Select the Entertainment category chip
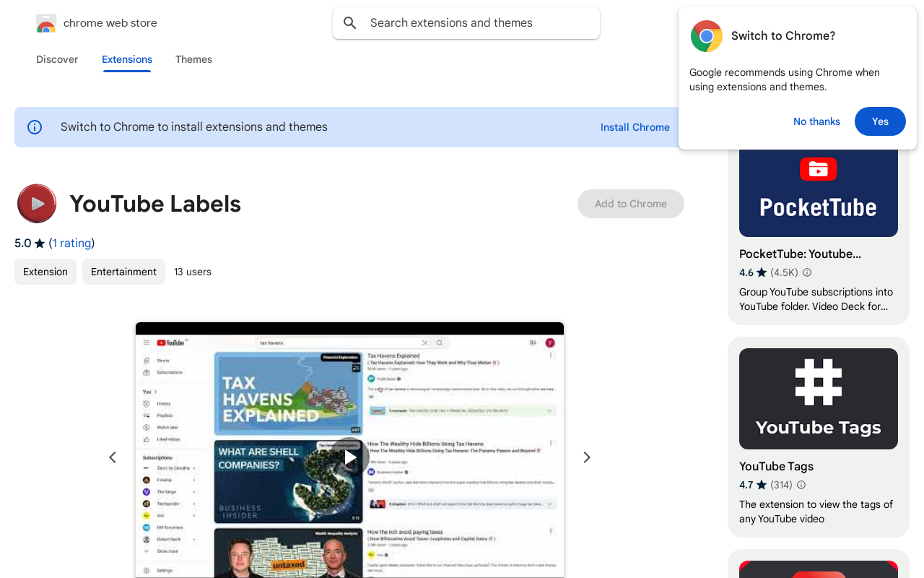924x578 pixels. click(x=123, y=272)
